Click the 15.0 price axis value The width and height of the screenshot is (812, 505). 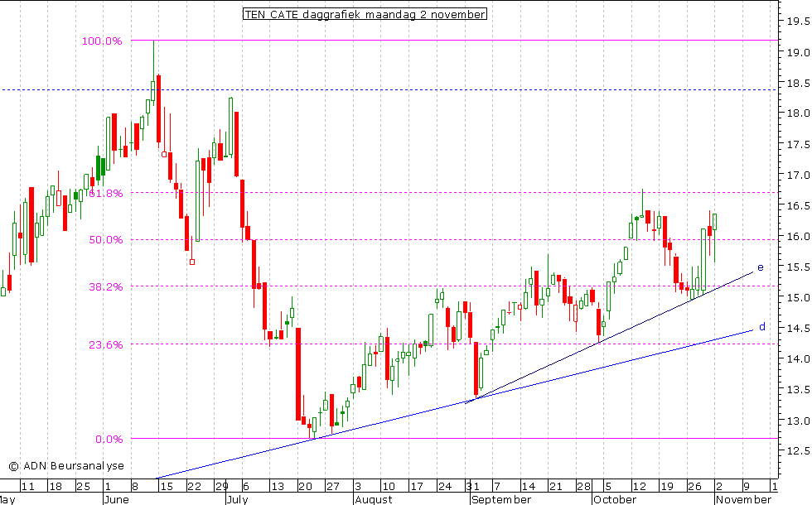coord(798,298)
